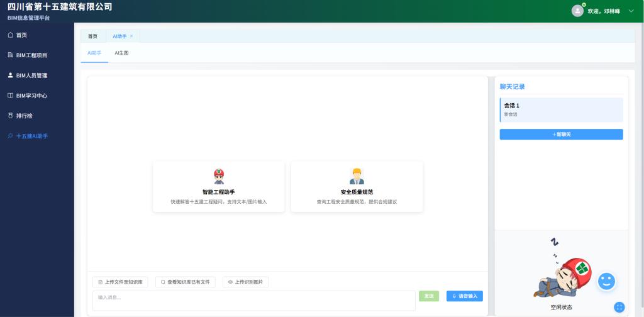Focus the 输入消息 message input field
Image resolution: width=644 pixels, height=317 pixels.
(x=253, y=301)
